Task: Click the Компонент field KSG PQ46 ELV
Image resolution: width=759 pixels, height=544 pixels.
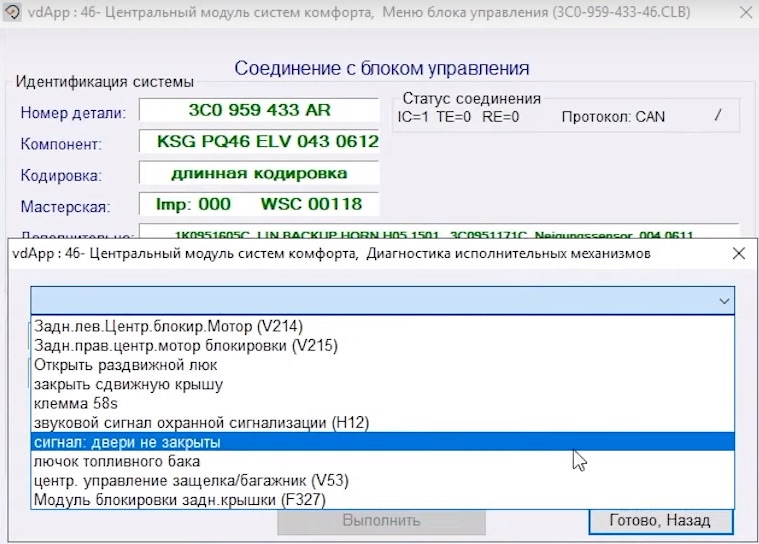Action: coord(259,141)
